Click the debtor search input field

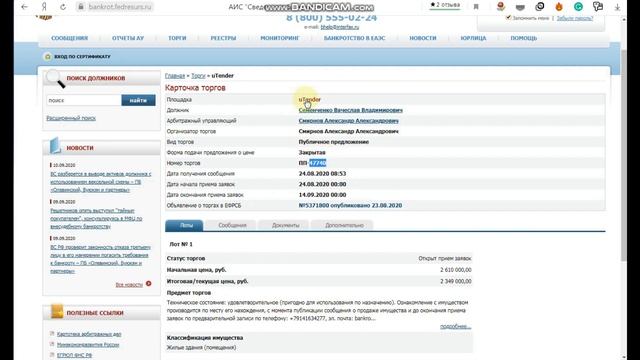point(84,100)
